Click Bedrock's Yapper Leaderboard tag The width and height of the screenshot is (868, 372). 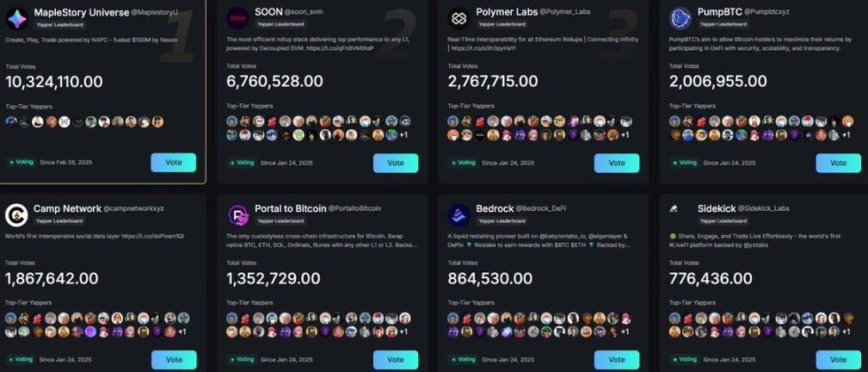pyautogui.click(x=502, y=220)
